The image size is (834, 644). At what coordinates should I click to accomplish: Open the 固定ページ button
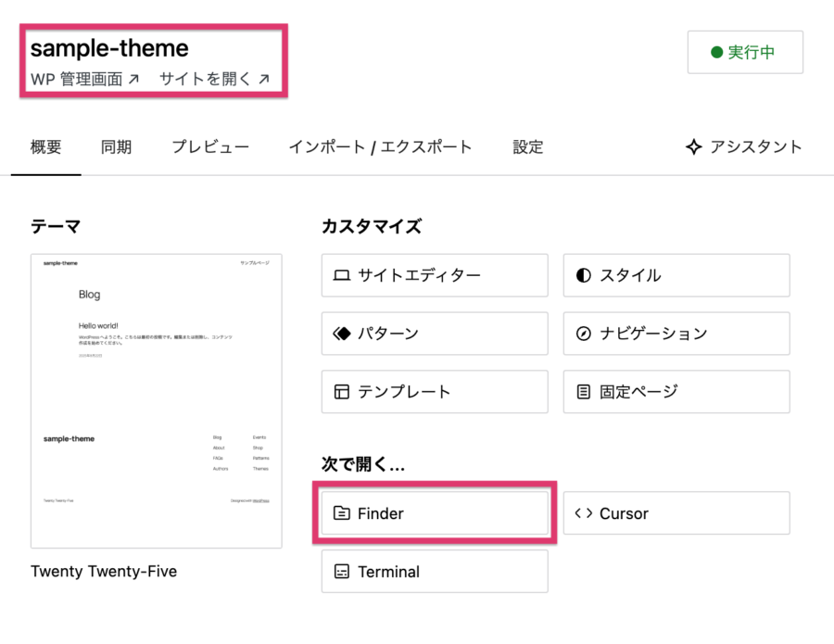tap(676, 392)
